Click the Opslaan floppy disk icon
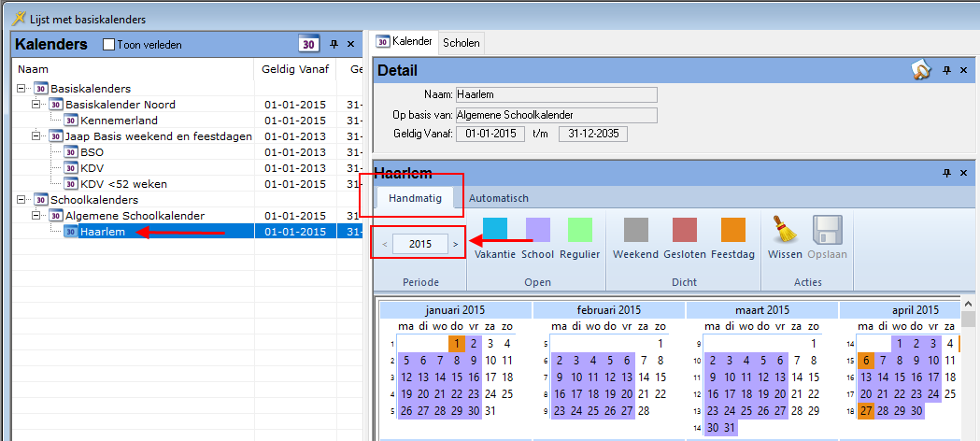This screenshot has height=441, width=980. click(827, 231)
